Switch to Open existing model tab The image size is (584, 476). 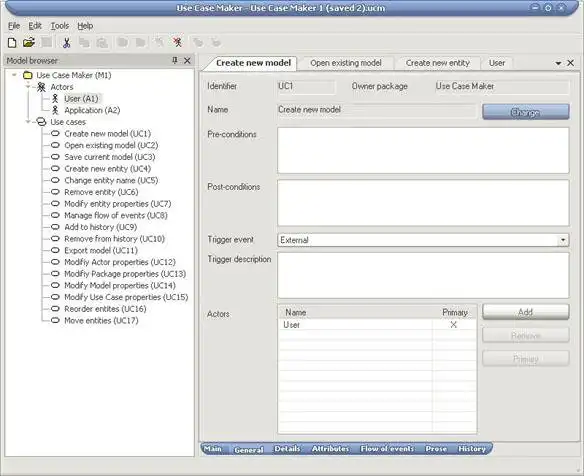point(346,63)
